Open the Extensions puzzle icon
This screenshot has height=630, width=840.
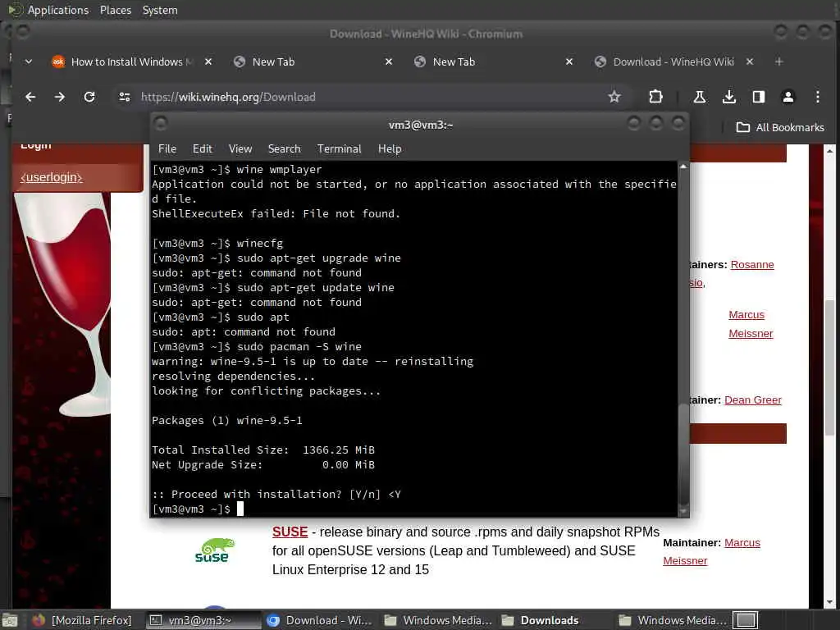pos(655,97)
